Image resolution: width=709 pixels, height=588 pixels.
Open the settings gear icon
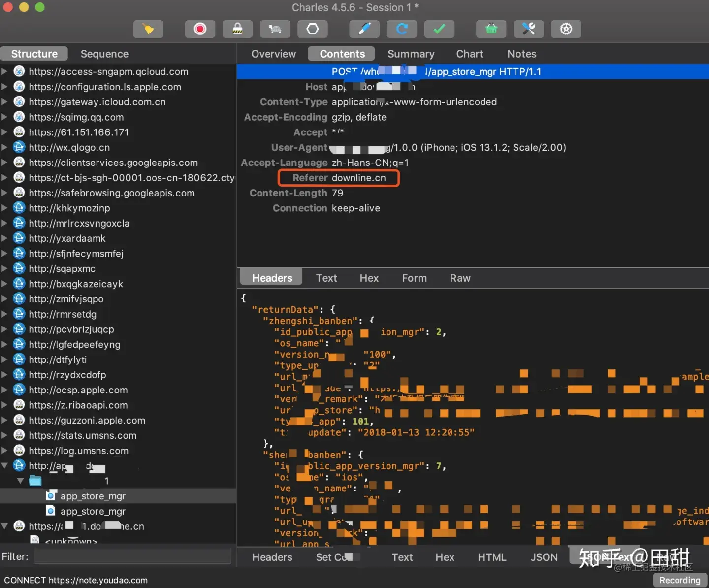click(x=566, y=29)
